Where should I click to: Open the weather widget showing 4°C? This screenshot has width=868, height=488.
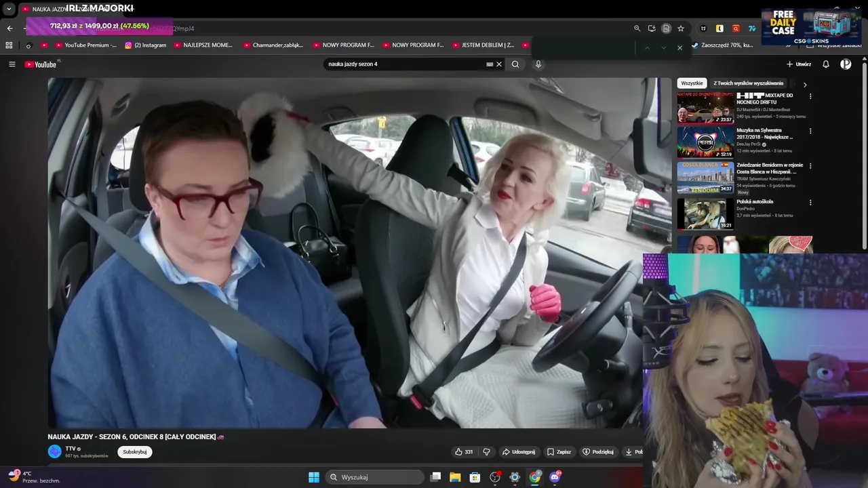tap(35, 477)
